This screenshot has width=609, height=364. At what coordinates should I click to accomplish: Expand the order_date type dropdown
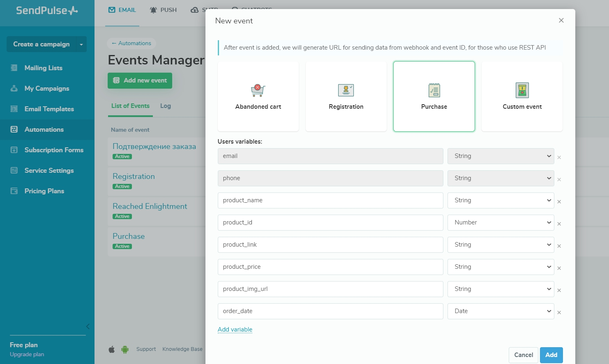pyautogui.click(x=501, y=311)
